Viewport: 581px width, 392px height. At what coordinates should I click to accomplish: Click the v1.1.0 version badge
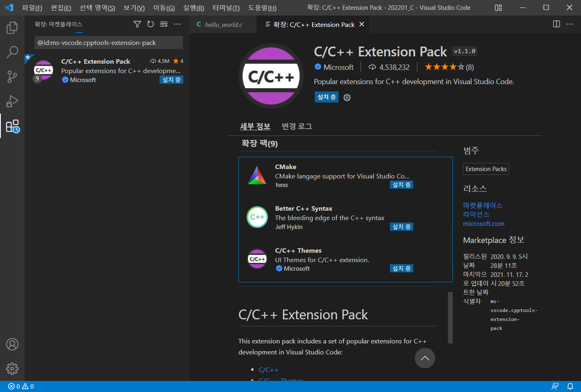(x=465, y=51)
